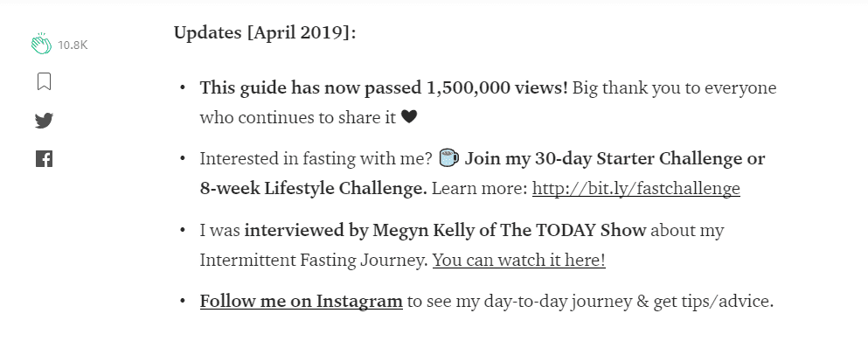Click the '30-day Starter Challenge' bold text
The height and width of the screenshot is (348, 868).
coord(638,158)
